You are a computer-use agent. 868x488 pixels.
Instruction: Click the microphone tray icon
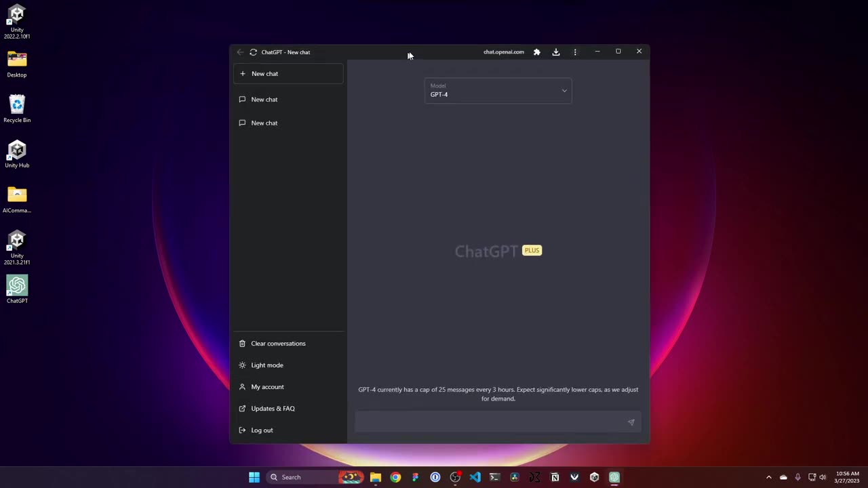point(797,477)
